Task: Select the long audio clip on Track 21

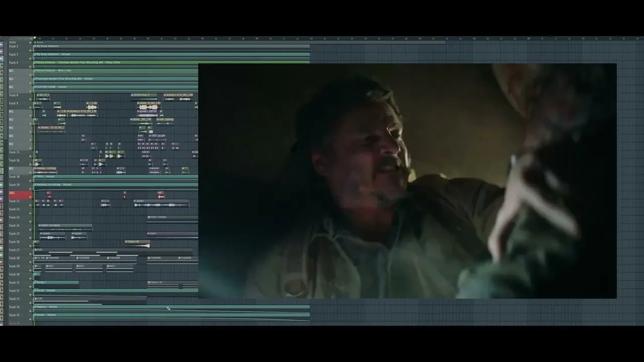Action: coord(161,204)
